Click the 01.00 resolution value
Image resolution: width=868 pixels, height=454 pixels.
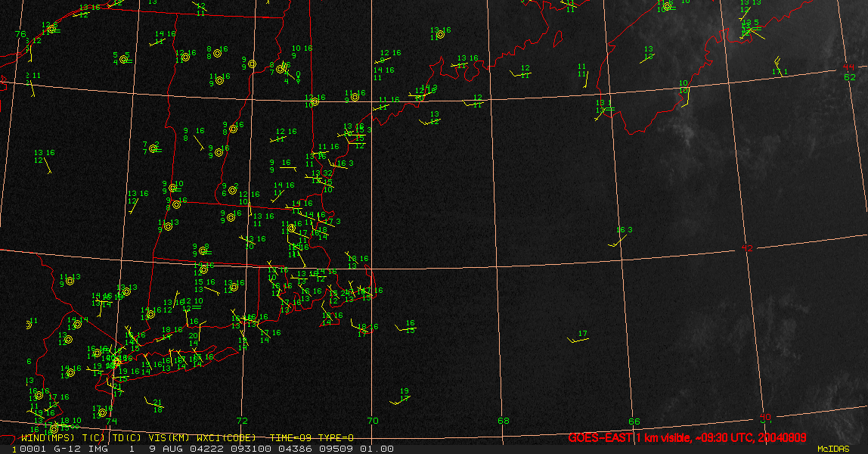tap(377, 449)
